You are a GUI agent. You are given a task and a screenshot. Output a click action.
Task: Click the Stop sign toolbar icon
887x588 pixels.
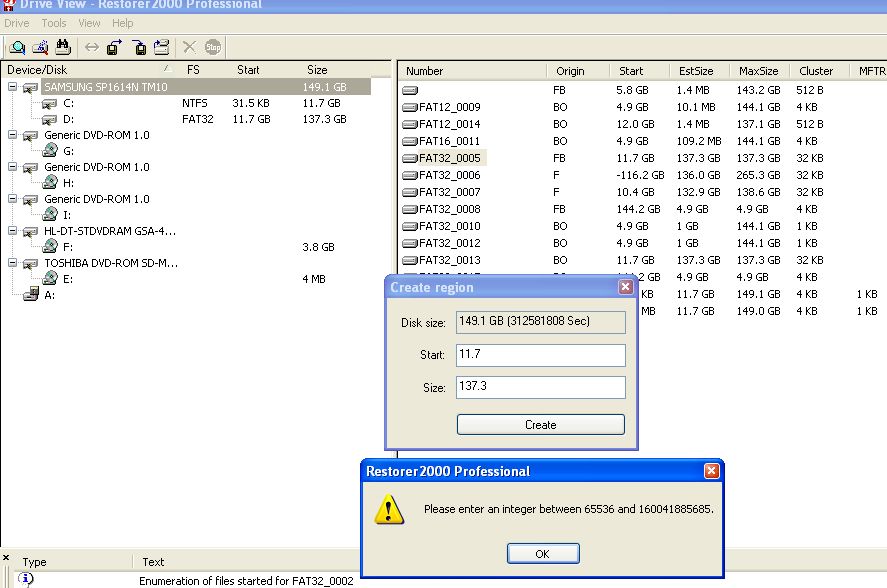coord(213,48)
